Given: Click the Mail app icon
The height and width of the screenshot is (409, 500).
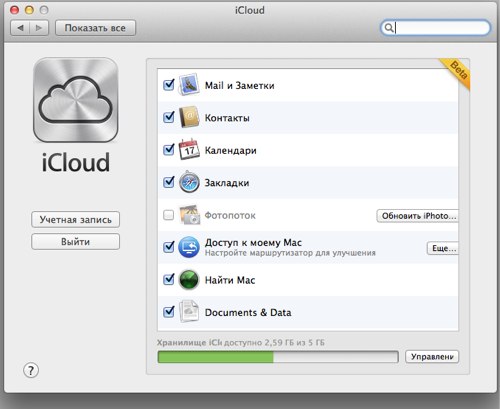Looking at the screenshot, I should click(189, 85).
